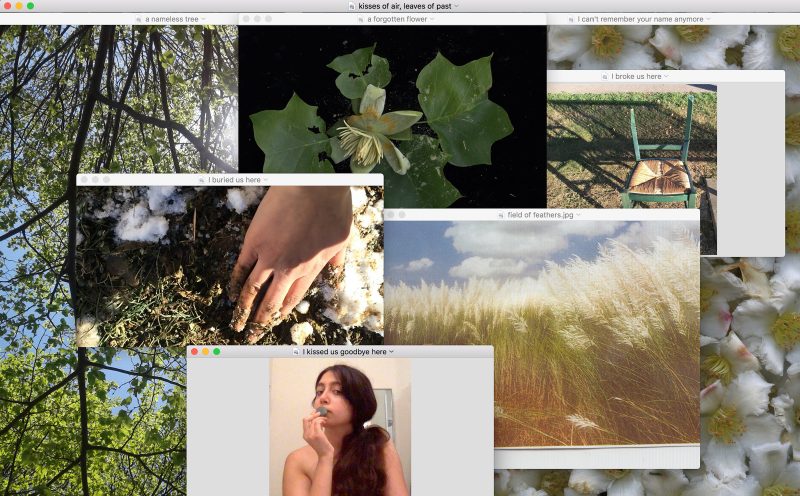Minimize the "I kissed us goodbye here" window

coord(205,352)
